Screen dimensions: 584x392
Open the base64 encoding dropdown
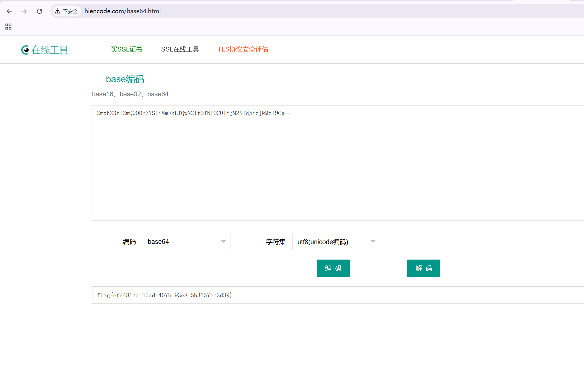(187, 241)
